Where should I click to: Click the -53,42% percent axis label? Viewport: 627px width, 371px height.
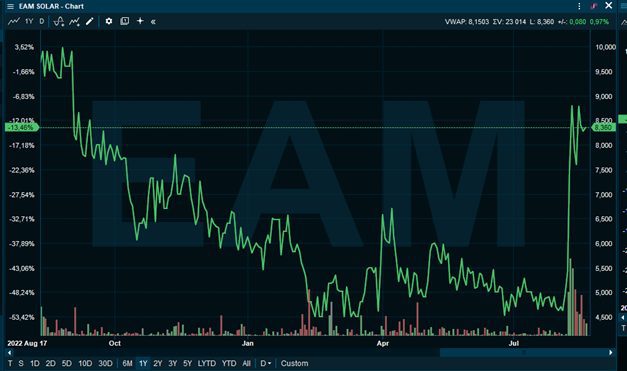[x=22, y=317]
